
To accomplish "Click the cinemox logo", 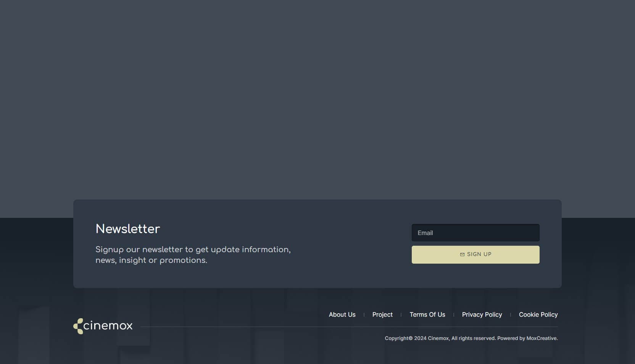I will (103, 326).
